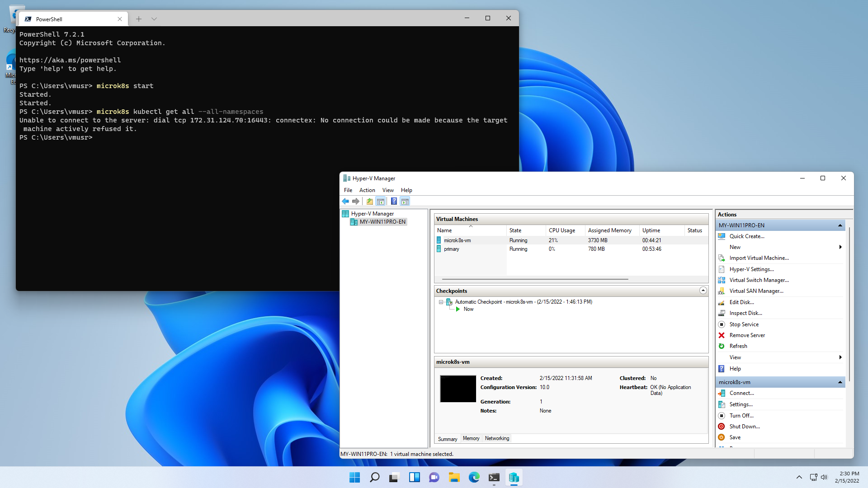Expand the microk8s-vm Actions section
This screenshot has width=868, height=488.
point(840,381)
